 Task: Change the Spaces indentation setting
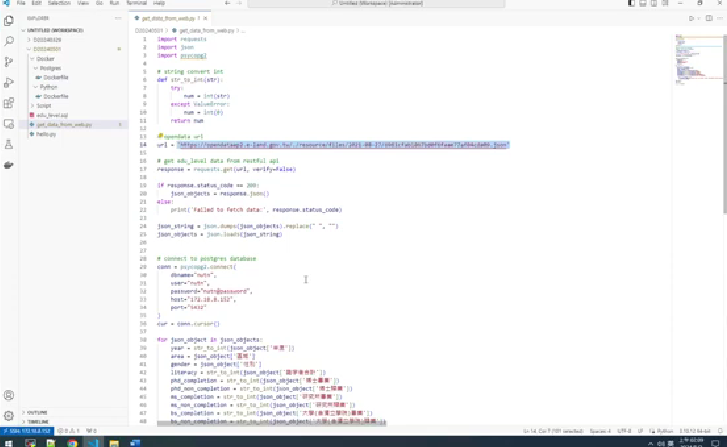click(x=600, y=431)
